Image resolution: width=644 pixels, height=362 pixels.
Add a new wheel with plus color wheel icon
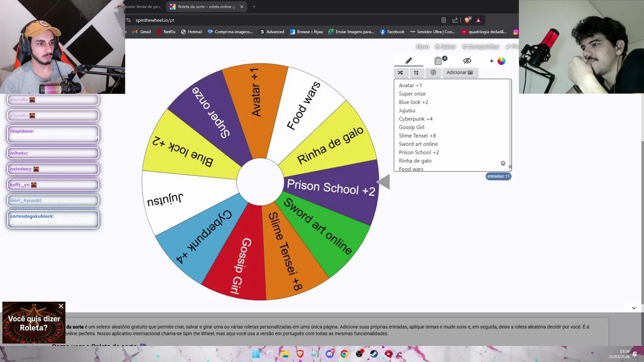(498, 61)
